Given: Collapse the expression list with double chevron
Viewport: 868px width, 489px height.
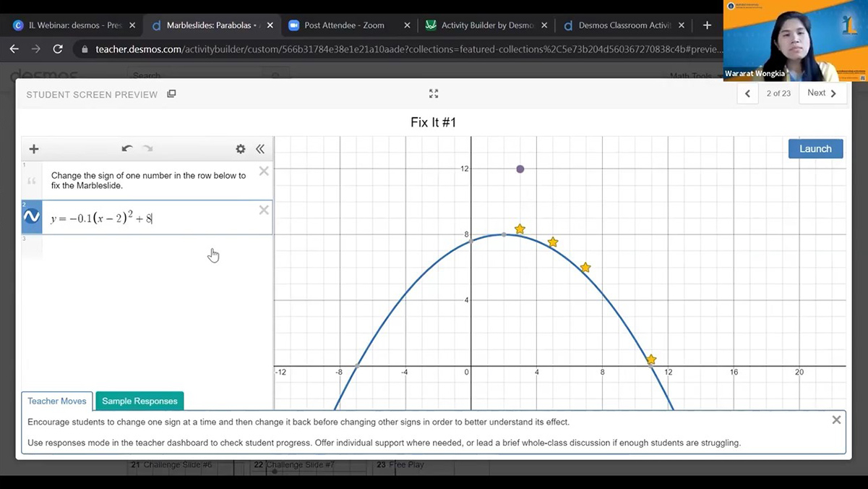Looking at the screenshot, I should point(260,149).
